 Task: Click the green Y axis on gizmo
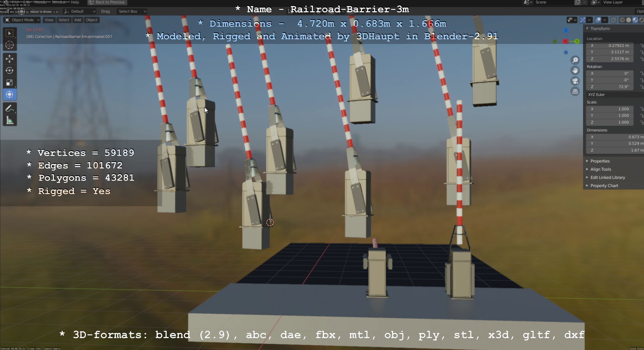(577, 41)
